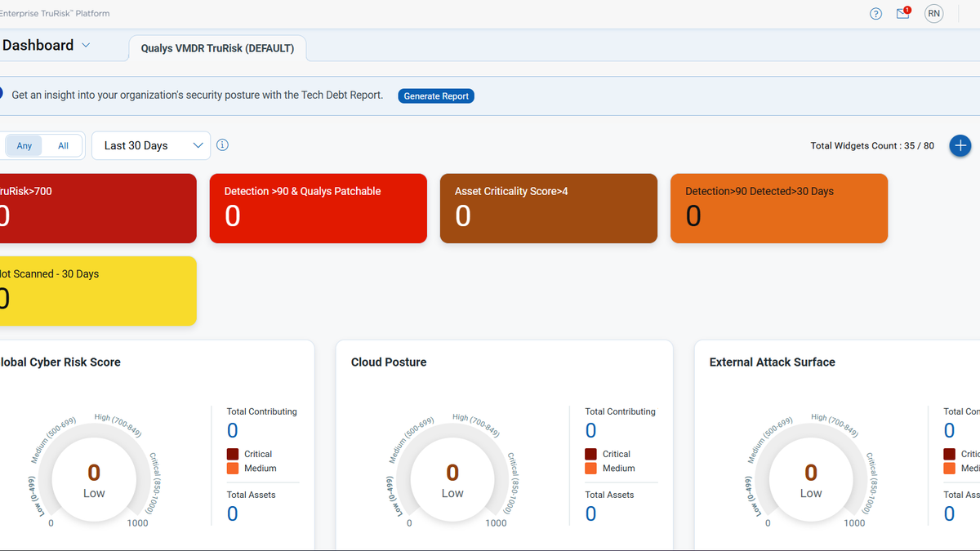Switch the filter mode to All
The width and height of the screenshot is (980, 551).
tap(63, 145)
